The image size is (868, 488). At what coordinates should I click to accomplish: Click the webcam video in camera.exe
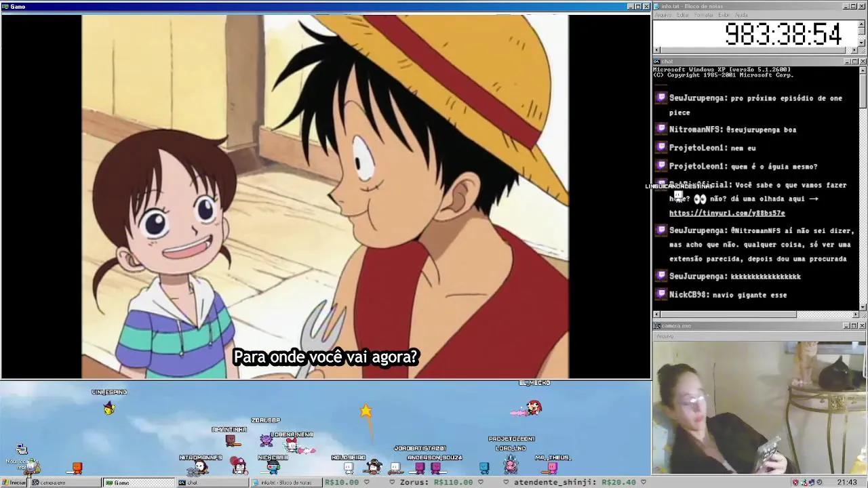tap(759, 407)
